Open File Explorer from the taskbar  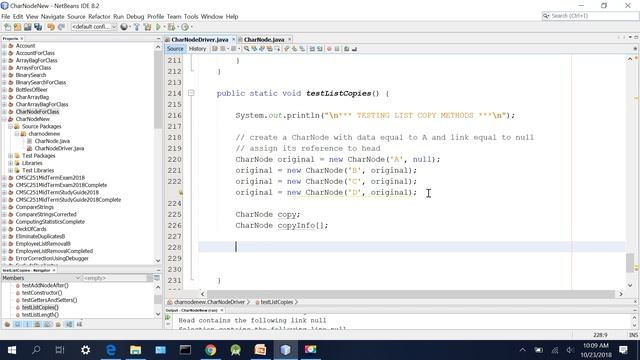pyautogui.click(x=136, y=350)
